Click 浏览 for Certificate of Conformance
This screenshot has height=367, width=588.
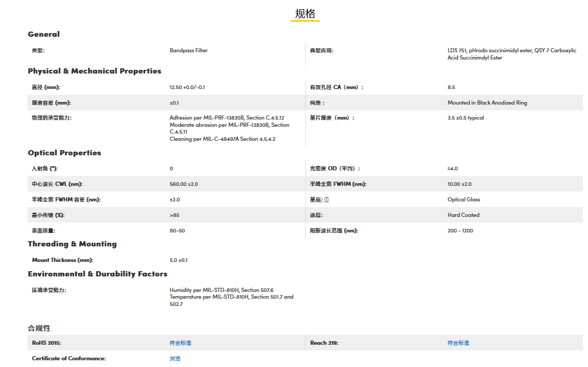175,358
